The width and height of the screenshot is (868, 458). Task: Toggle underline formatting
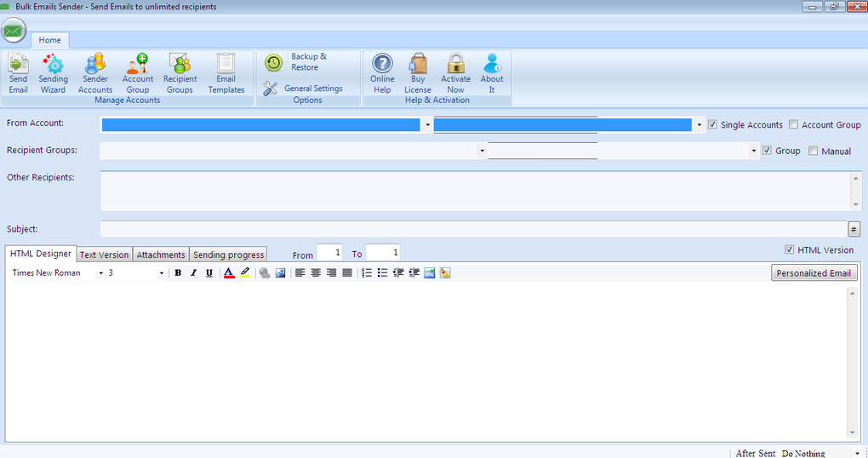pyautogui.click(x=208, y=272)
